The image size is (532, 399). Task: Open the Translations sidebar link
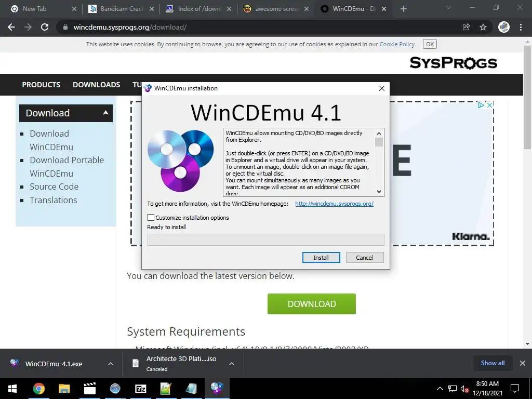coord(54,200)
